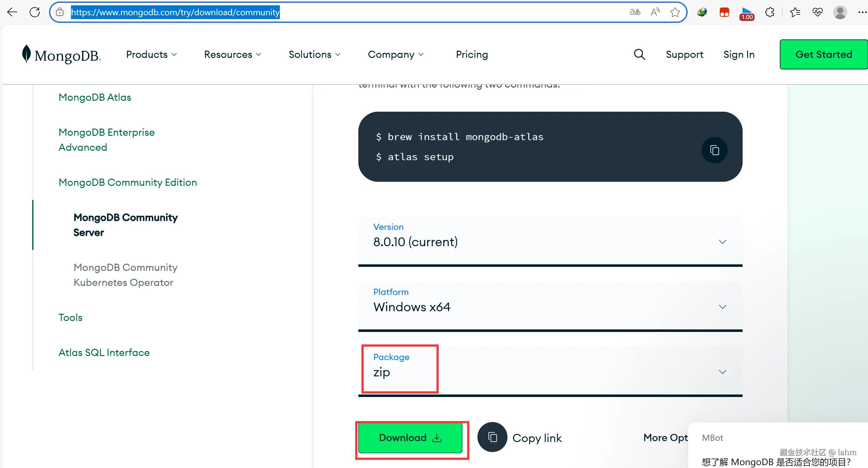Click the green Download button

410,437
